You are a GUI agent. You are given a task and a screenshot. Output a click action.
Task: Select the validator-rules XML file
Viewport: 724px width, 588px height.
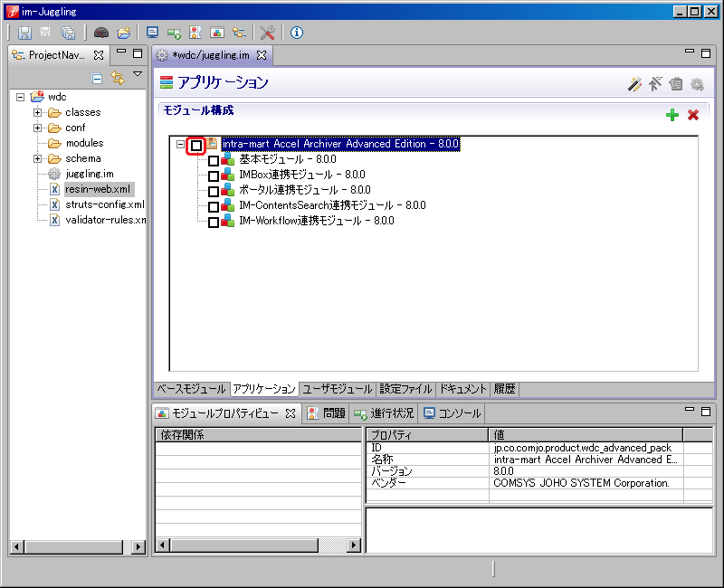coord(106,220)
